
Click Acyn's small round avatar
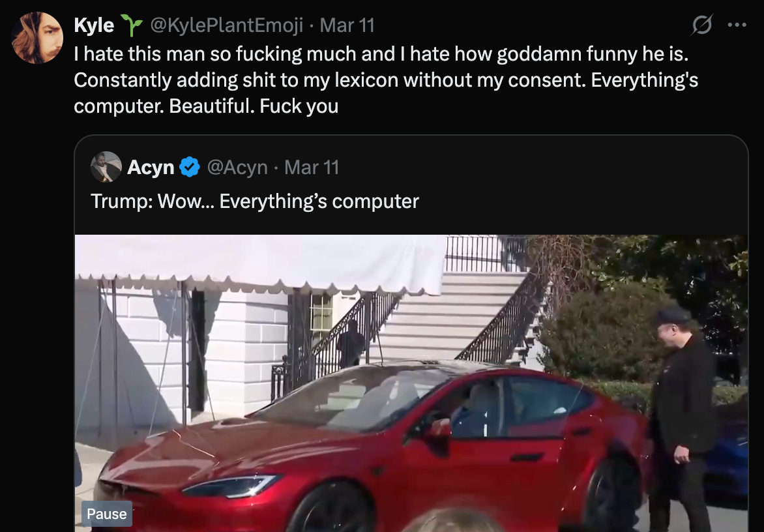point(106,167)
